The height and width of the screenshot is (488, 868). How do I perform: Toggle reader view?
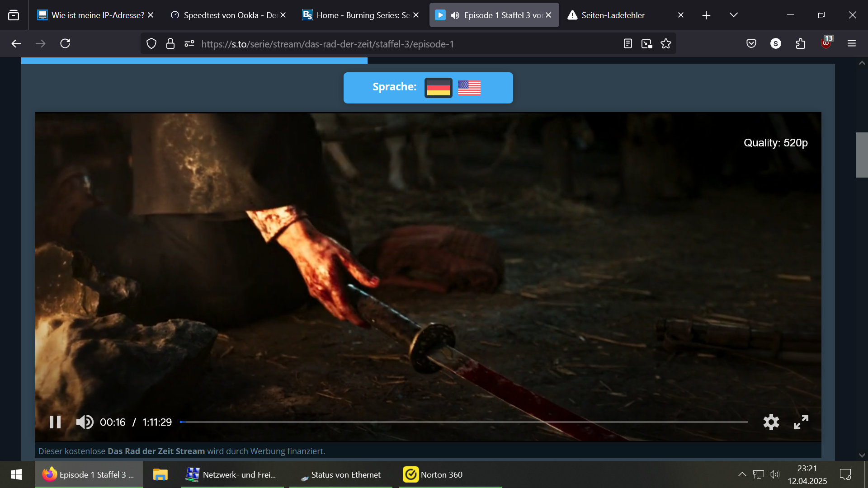(x=628, y=43)
